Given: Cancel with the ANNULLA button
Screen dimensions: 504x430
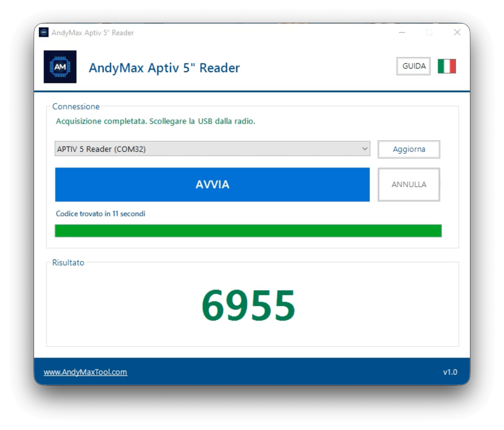Looking at the screenshot, I should coord(409,184).
